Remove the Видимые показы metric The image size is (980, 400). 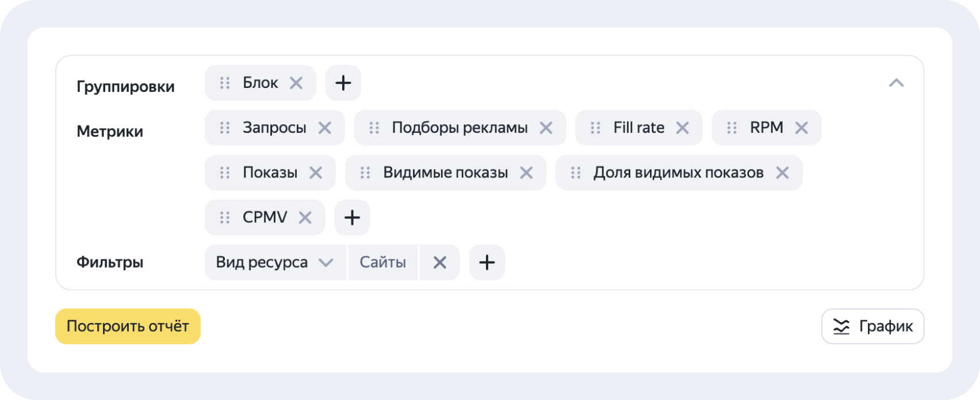[x=526, y=173]
